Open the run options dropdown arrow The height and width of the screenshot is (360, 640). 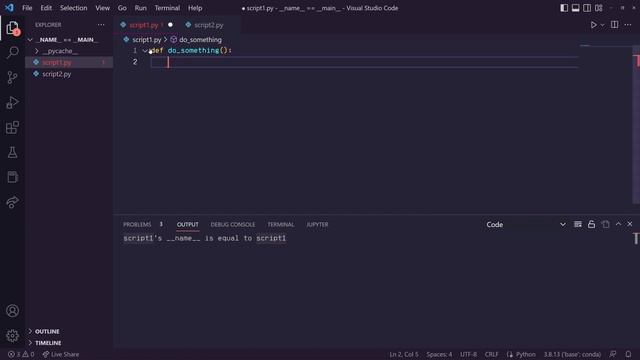pos(602,25)
